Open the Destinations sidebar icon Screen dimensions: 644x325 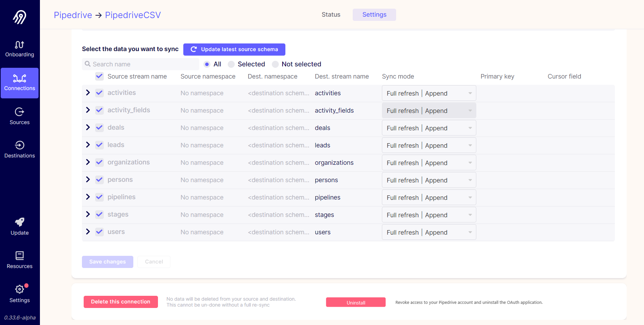click(19, 145)
